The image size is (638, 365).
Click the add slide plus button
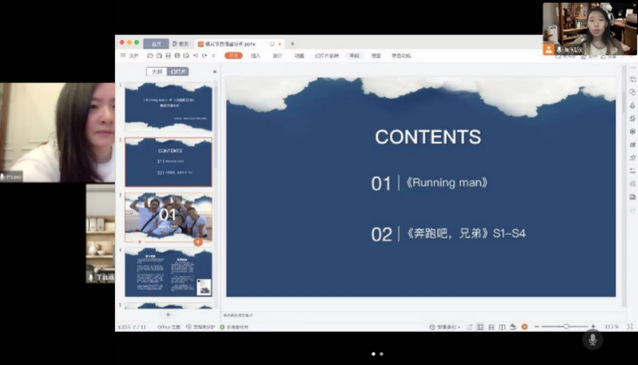pos(168,315)
